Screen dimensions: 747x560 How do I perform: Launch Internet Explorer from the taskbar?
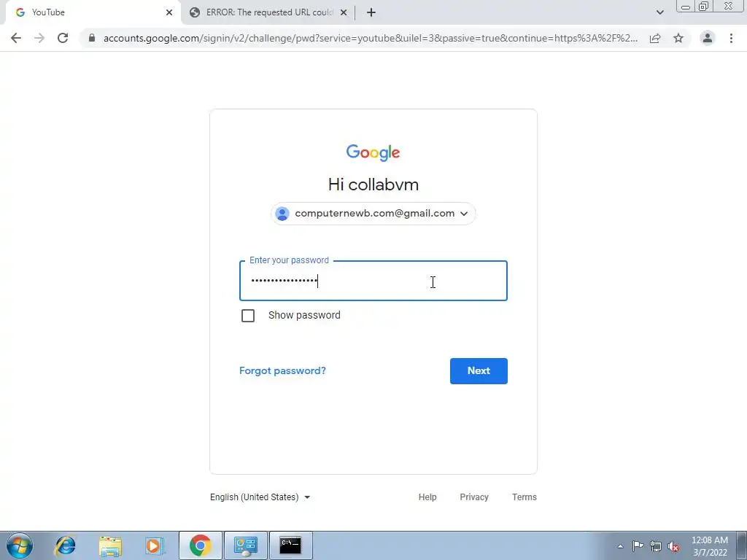point(65,545)
